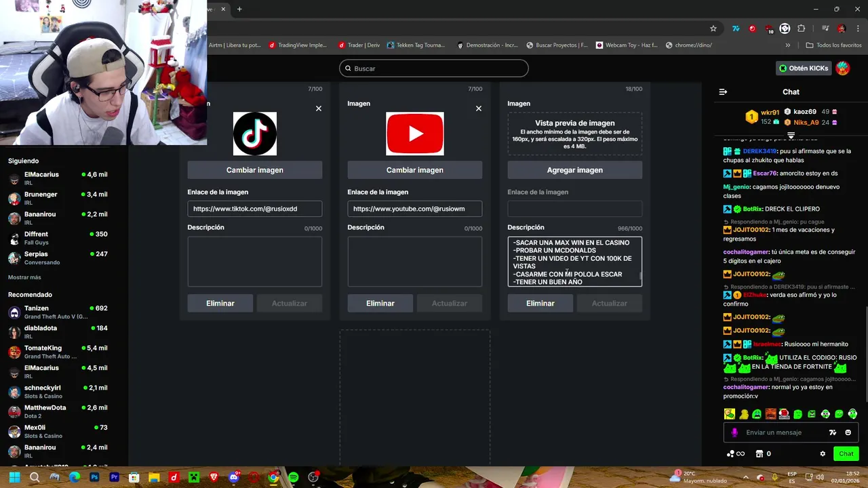The width and height of the screenshot is (868, 488).
Task: Open Minecraft creeper icon in taskbar
Action: pyautogui.click(x=194, y=477)
